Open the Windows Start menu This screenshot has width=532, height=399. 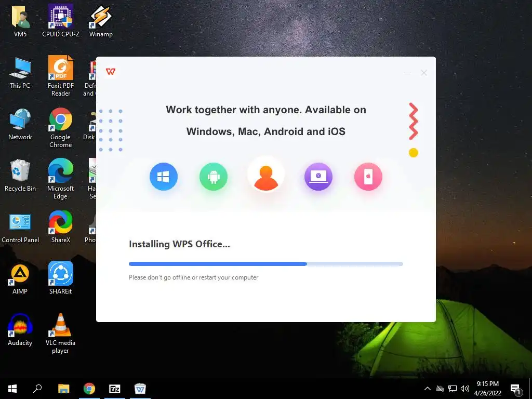point(12,389)
